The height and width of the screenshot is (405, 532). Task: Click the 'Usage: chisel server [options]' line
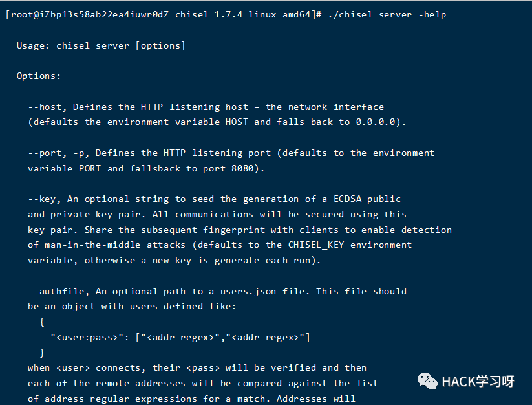pos(101,45)
